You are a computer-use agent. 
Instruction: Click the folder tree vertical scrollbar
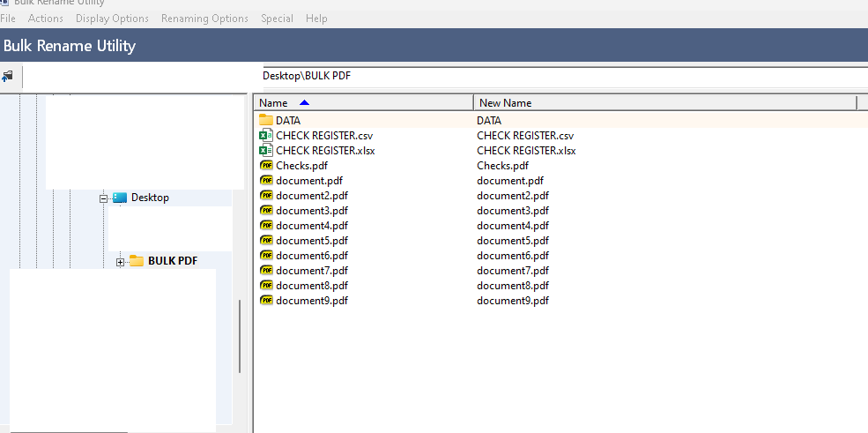point(240,336)
